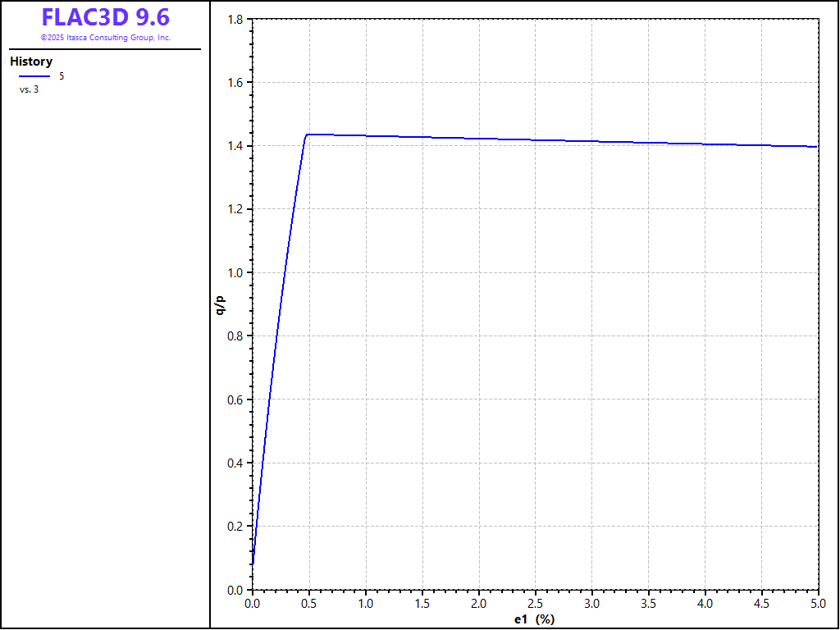Select history label 5 in the legend
Image resolution: width=840 pixels, height=630 pixels.
(62, 75)
